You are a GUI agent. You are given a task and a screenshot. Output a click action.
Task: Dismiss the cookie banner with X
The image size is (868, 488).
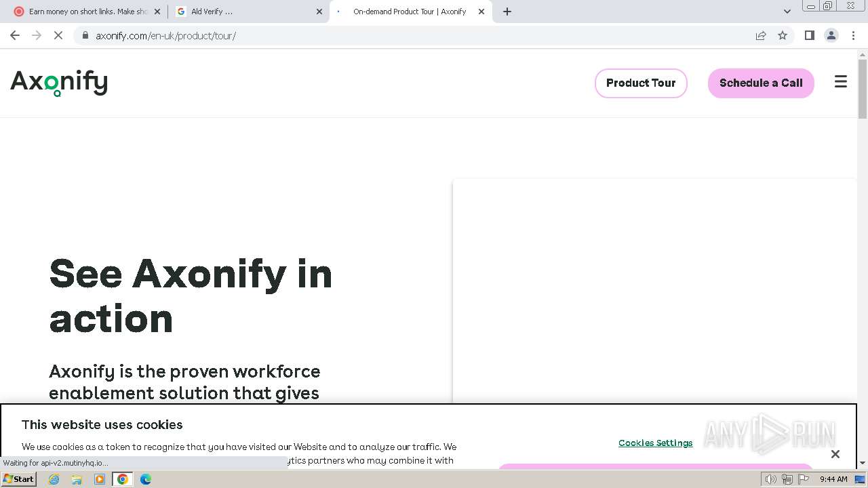pos(835,454)
